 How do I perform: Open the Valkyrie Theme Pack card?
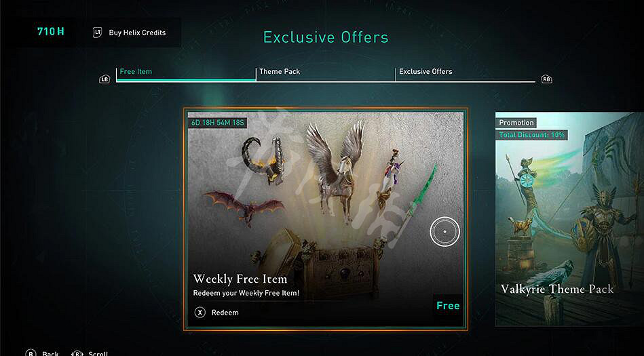coord(569,219)
